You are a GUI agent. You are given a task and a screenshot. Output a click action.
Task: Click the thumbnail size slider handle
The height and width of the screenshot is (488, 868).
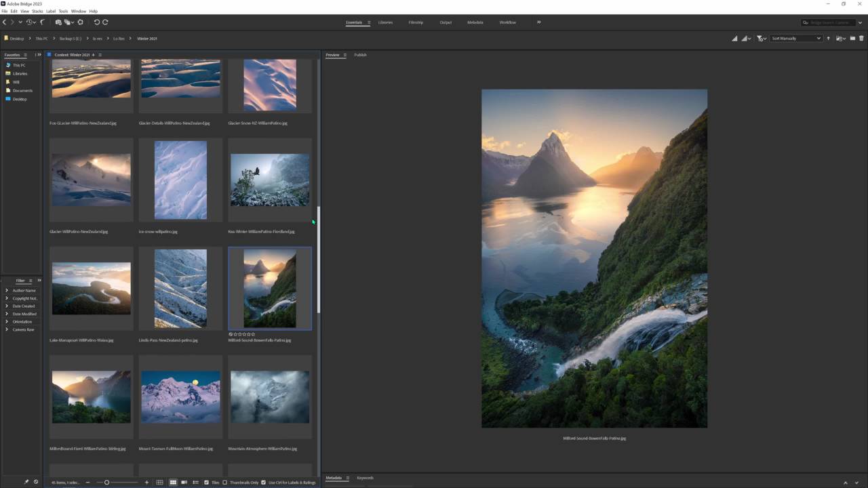(x=106, y=483)
